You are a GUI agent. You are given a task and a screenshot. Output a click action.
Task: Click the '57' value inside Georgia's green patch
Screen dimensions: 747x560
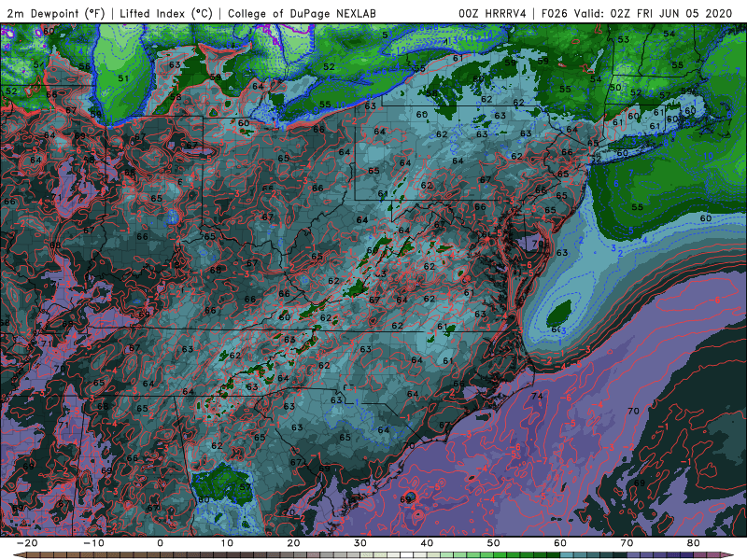245,487
